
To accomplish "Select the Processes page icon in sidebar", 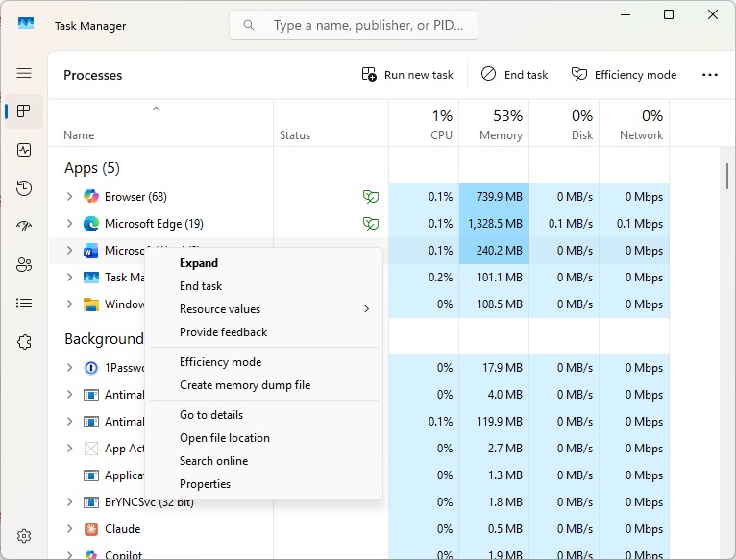I will (x=24, y=111).
